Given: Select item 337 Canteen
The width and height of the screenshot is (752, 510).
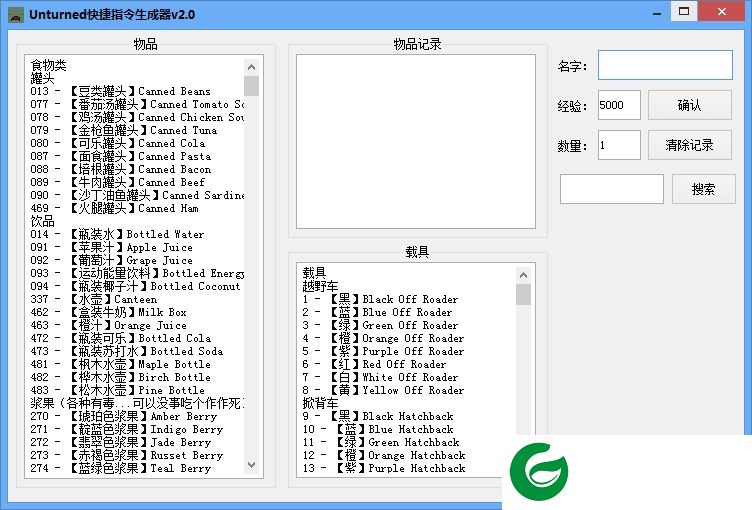Looking at the screenshot, I should click(x=94, y=299).
